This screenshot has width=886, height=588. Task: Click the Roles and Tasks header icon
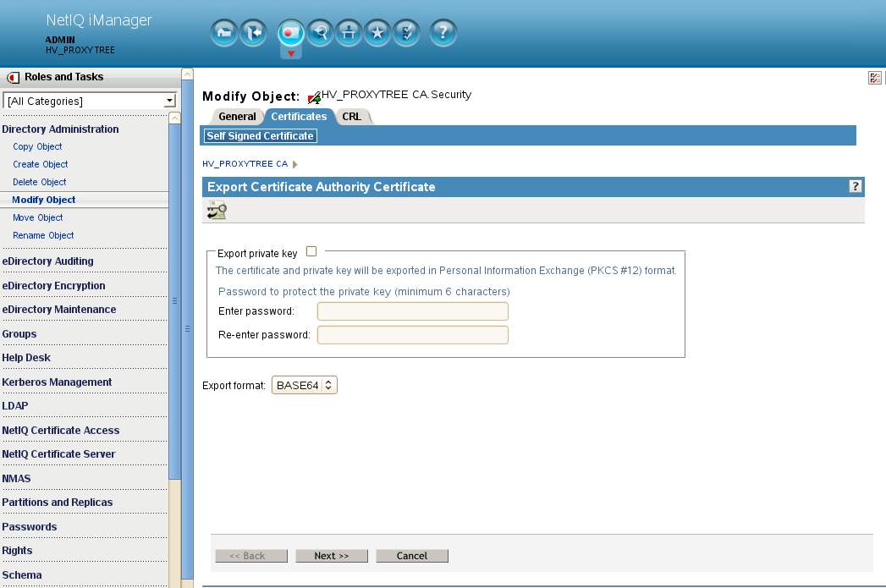13,77
